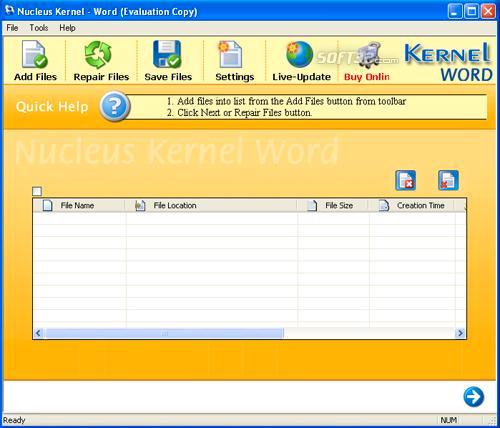The width and height of the screenshot is (500, 428).
Task: Sort by the File Size column header
Action: click(333, 205)
